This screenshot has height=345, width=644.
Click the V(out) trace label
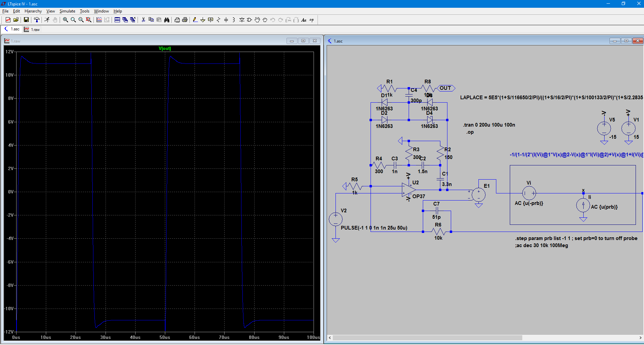pyautogui.click(x=165, y=49)
